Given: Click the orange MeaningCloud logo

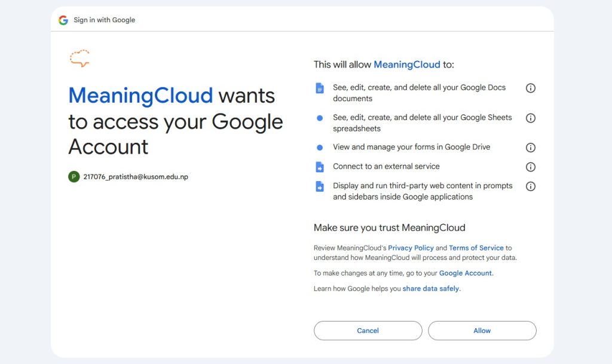Looking at the screenshot, I should click(79, 58).
